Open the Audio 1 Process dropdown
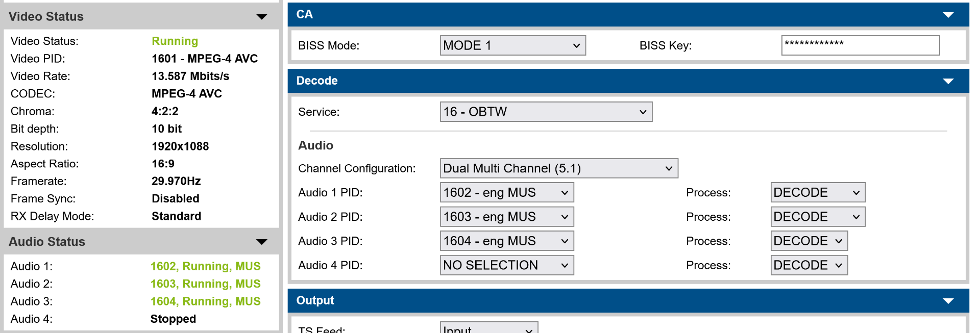 click(817, 193)
